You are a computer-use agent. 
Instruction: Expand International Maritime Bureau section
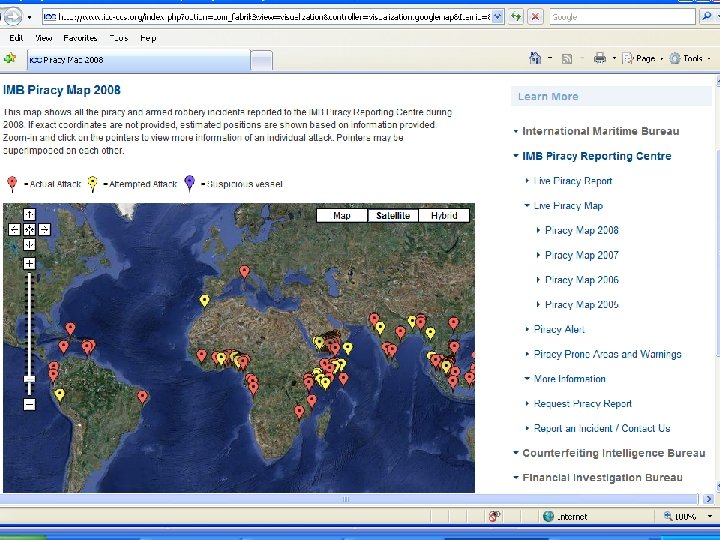pos(601,131)
